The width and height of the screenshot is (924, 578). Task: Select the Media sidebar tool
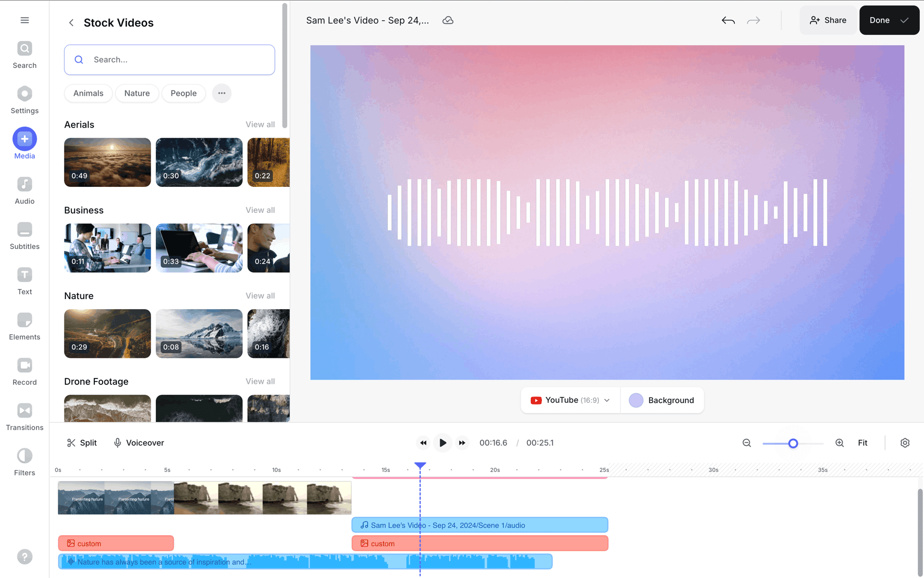click(25, 144)
